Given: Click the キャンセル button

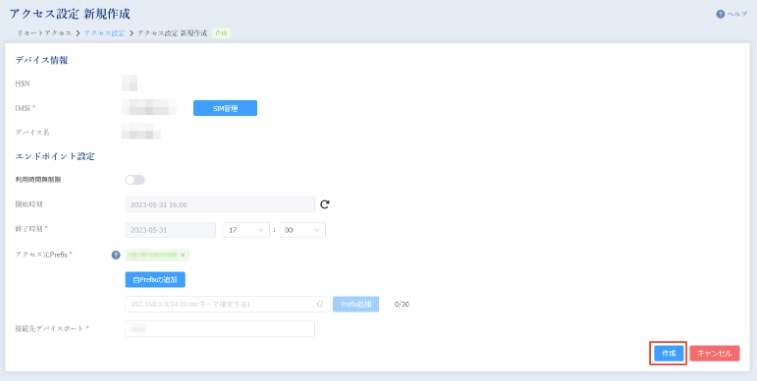Looking at the screenshot, I should point(715,353).
